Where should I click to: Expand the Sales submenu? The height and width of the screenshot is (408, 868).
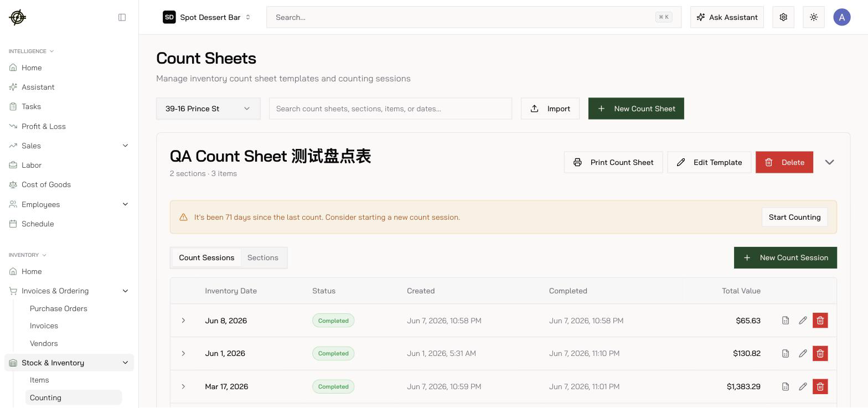(x=125, y=146)
